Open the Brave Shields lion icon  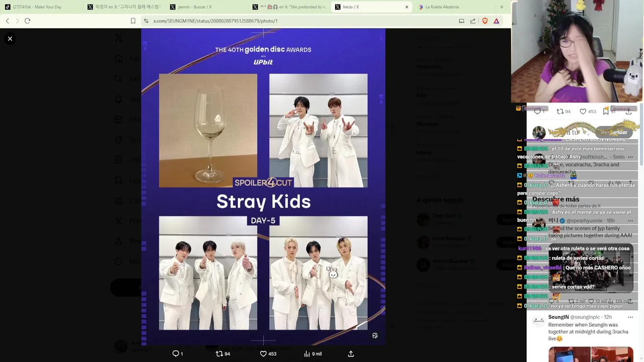pos(485,21)
